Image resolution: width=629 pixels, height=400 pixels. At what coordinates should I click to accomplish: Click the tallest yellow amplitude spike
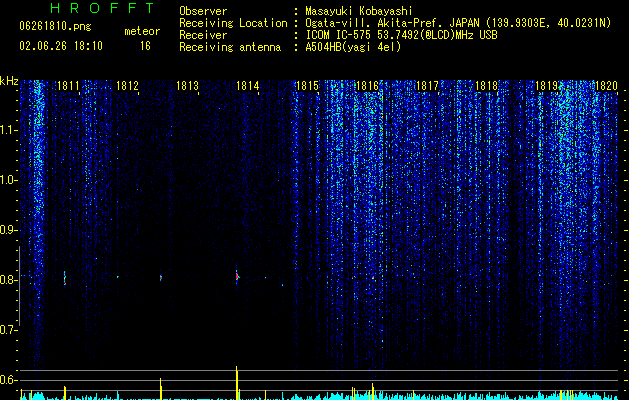point(237,383)
